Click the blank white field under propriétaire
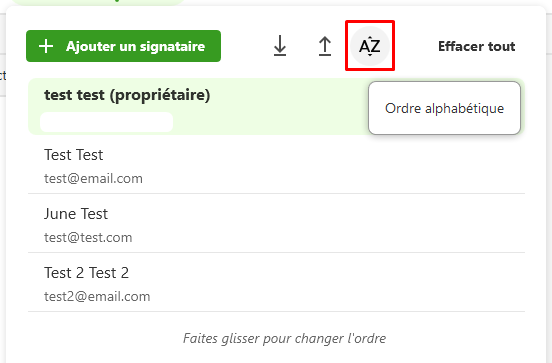552x363 pixels. tap(106, 122)
